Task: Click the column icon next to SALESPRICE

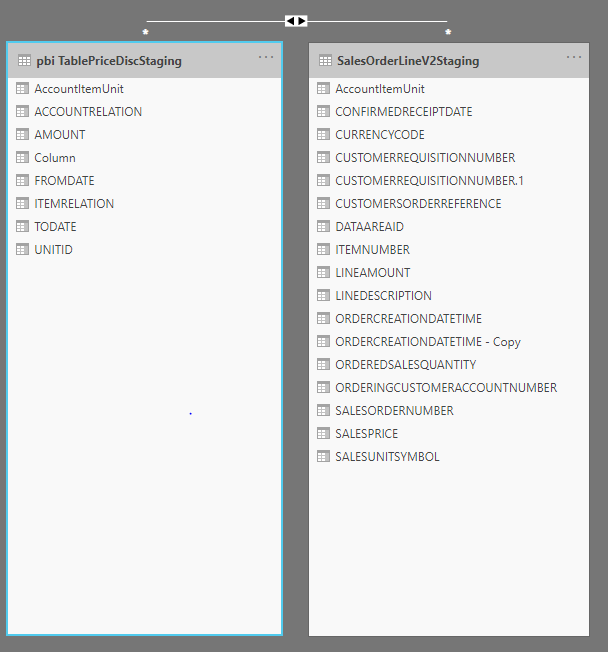Action: click(324, 433)
